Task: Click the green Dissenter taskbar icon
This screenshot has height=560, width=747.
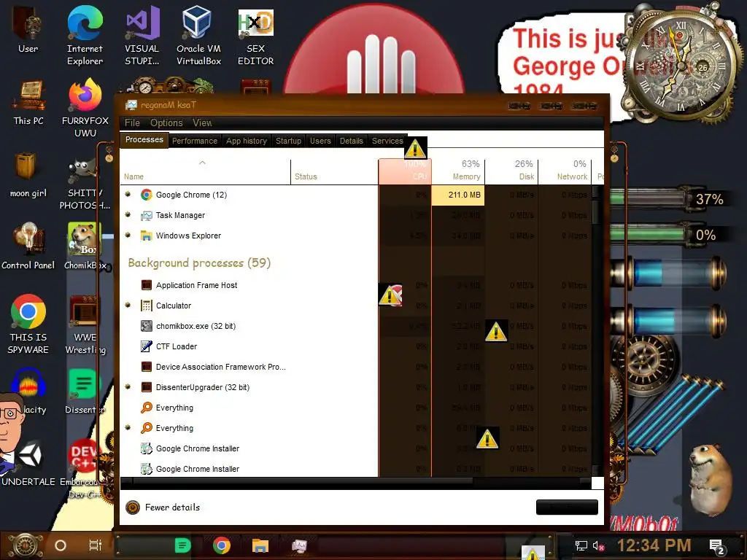Action: [182, 545]
